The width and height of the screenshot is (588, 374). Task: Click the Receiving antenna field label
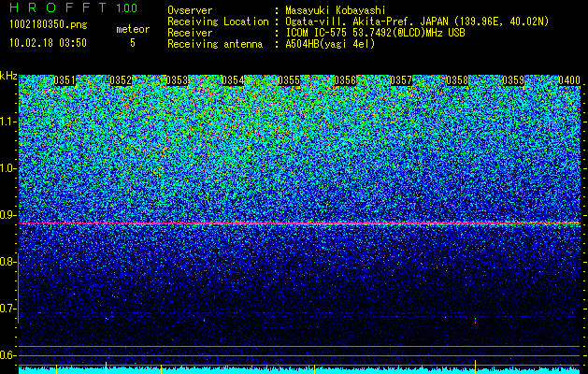coord(215,44)
